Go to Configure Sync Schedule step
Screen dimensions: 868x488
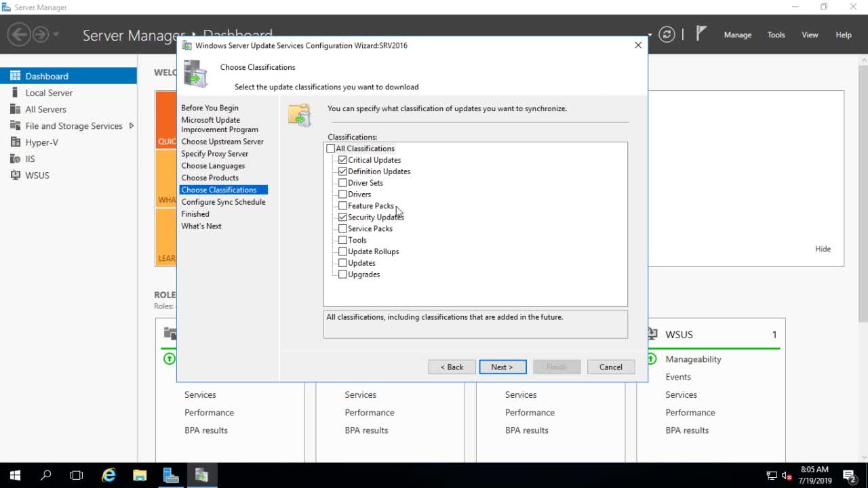223,202
